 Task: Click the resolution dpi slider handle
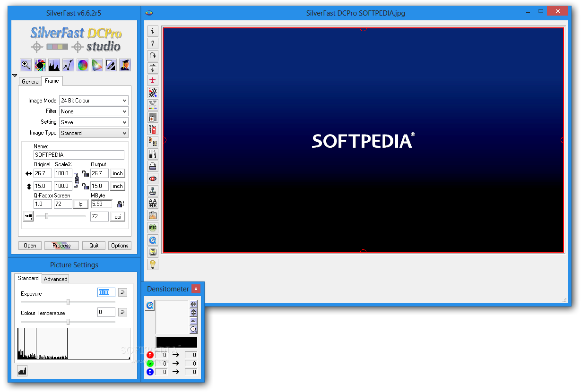47,216
